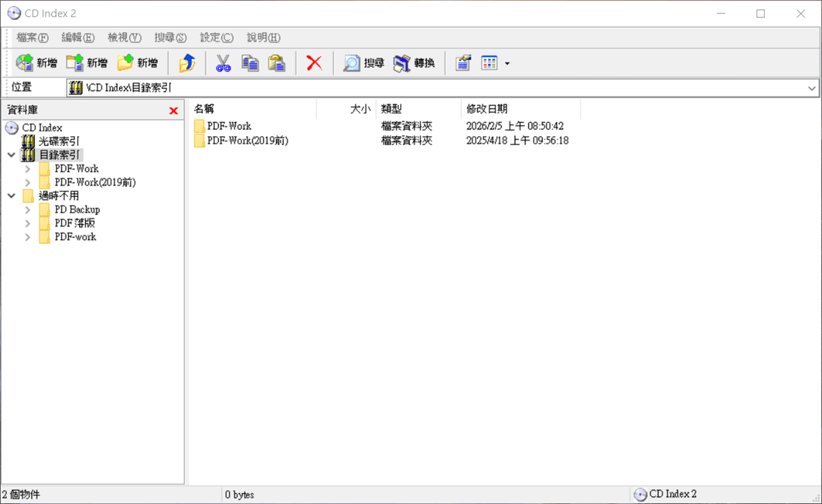Click the 轉換 convert toolbar button
This screenshot has height=504, width=822.
[x=414, y=63]
